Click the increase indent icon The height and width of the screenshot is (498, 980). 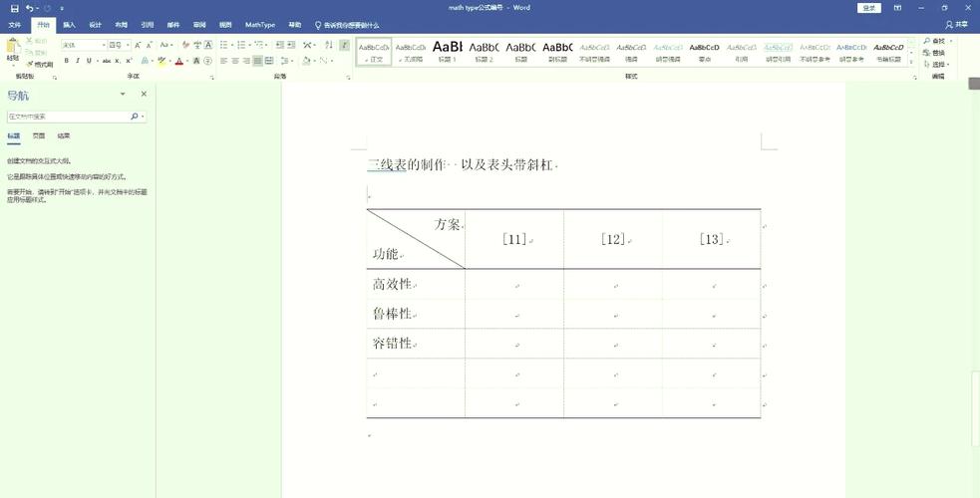point(291,45)
